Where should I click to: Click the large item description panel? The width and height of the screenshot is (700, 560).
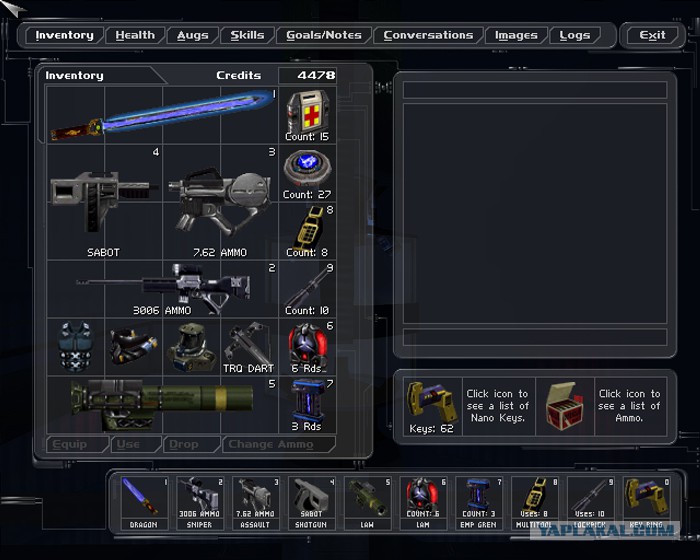coord(535,213)
